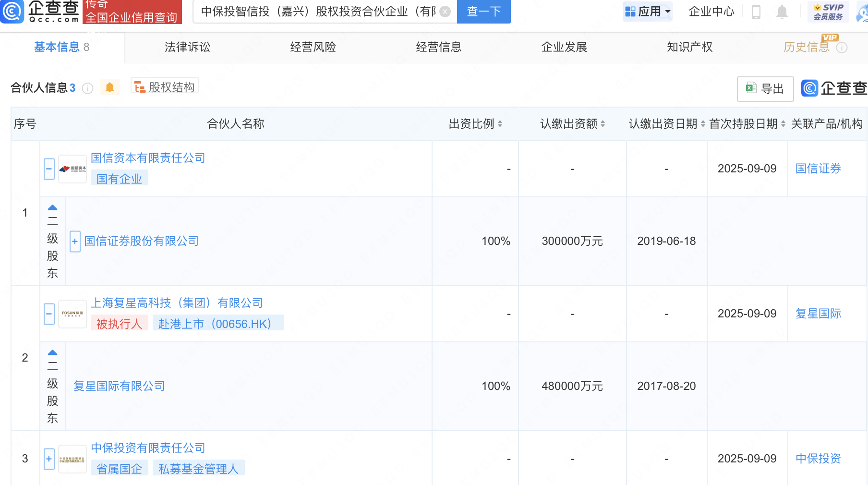Click the mobile phone icon in header
This screenshot has height=485, width=868.
click(756, 12)
